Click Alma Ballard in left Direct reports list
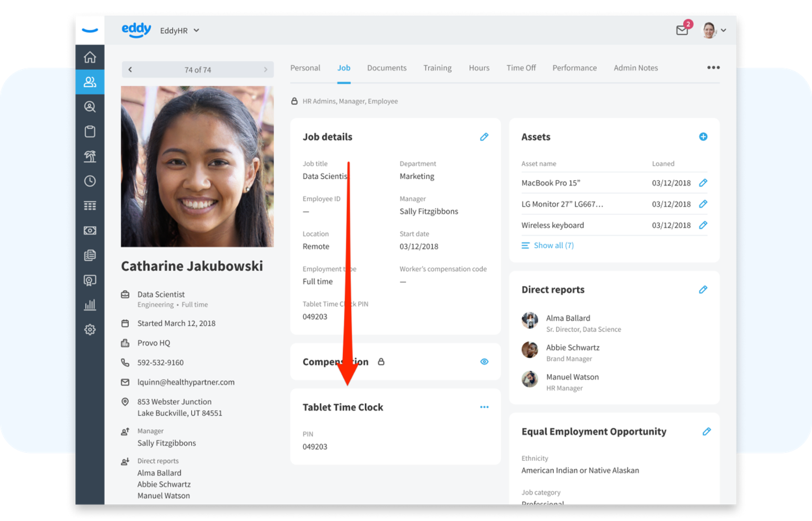Viewport: 812px width, 521px height. tap(159, 473)
